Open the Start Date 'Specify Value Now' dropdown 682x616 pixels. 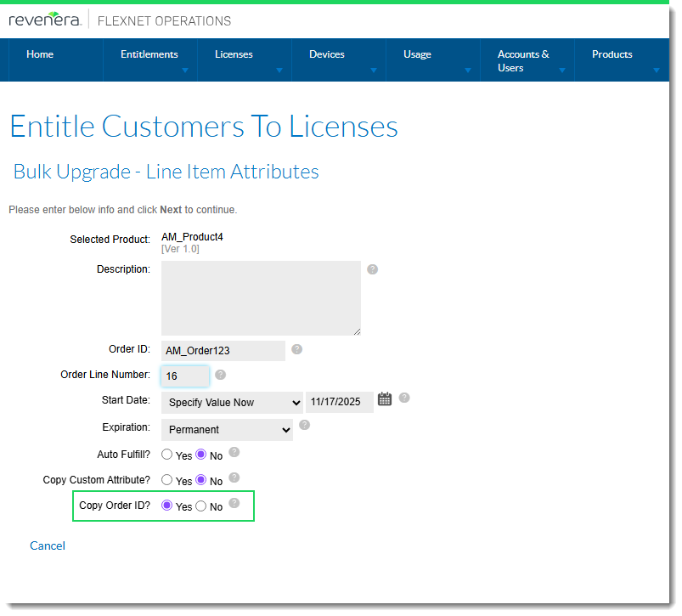[x=232, y=403]
